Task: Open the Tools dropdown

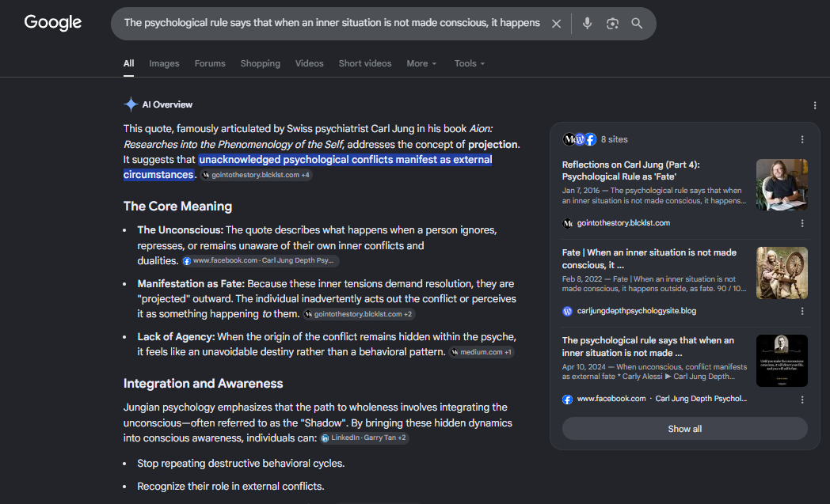Action: point(469,63)
